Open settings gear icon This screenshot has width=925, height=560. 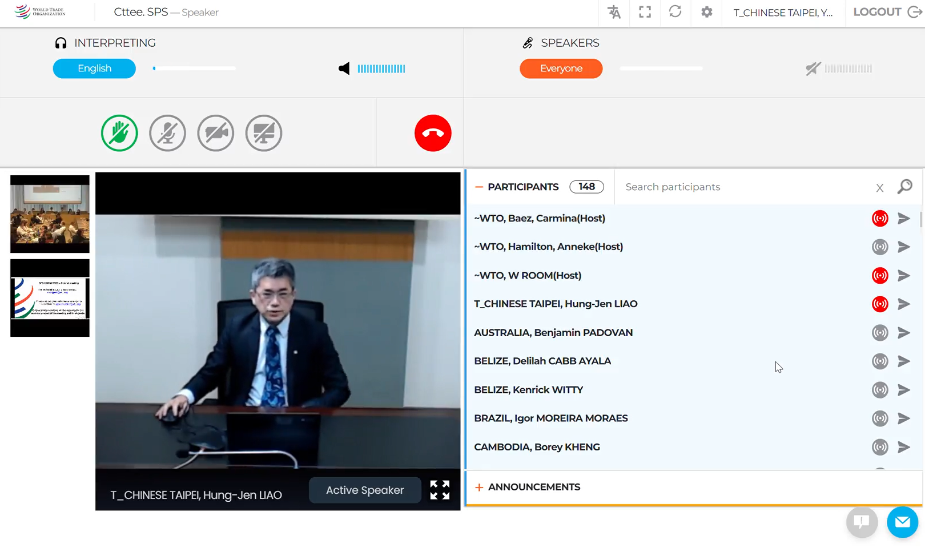coord(706,12)
